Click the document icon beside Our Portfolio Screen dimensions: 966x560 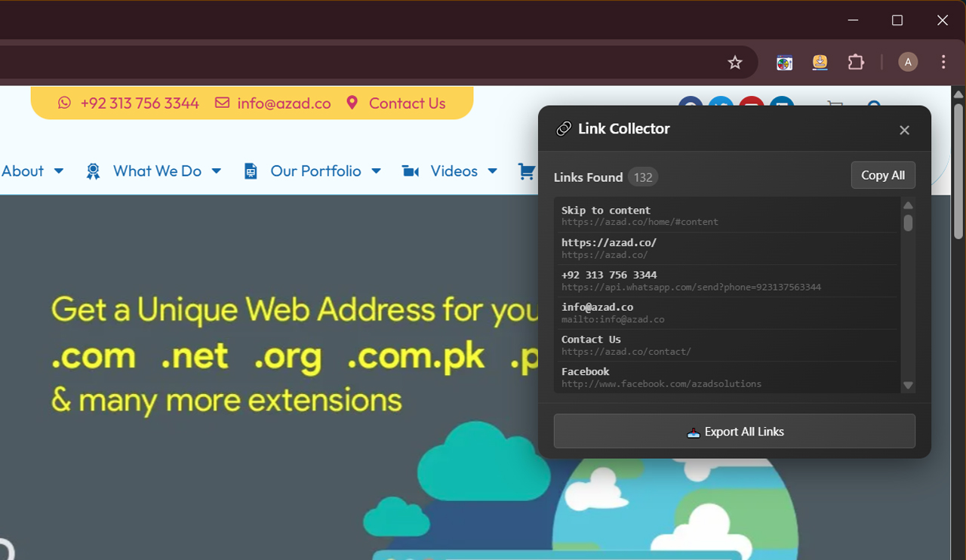[251, 171]
